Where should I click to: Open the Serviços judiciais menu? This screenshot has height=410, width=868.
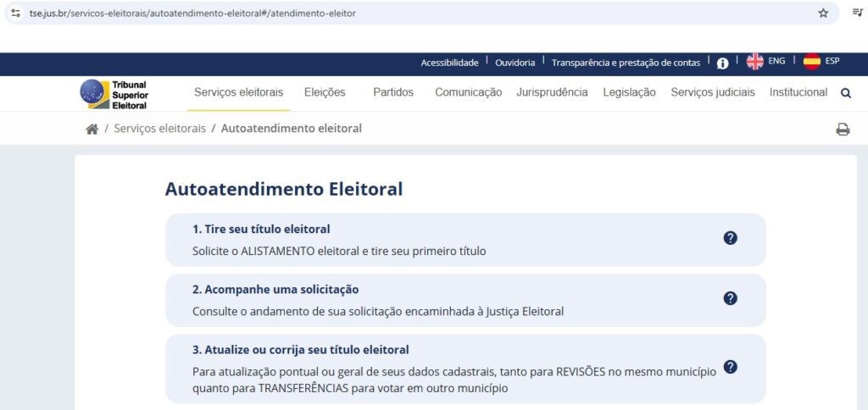[712, 92]
